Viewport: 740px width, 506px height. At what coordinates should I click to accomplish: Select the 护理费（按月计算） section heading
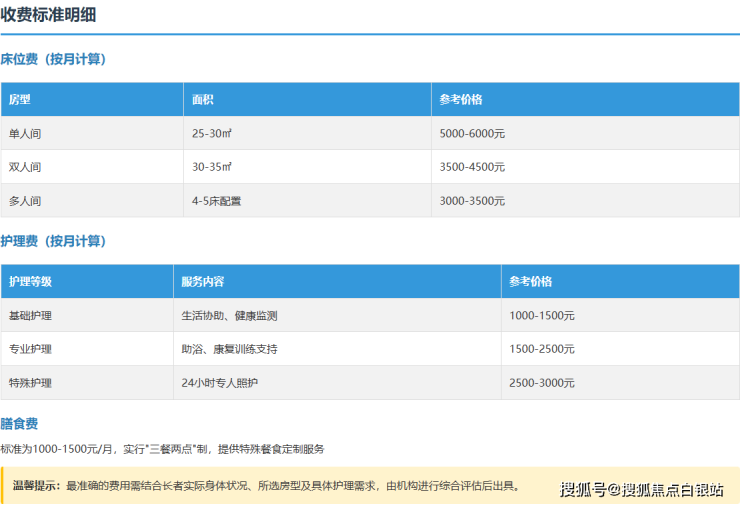click(54, 241)
